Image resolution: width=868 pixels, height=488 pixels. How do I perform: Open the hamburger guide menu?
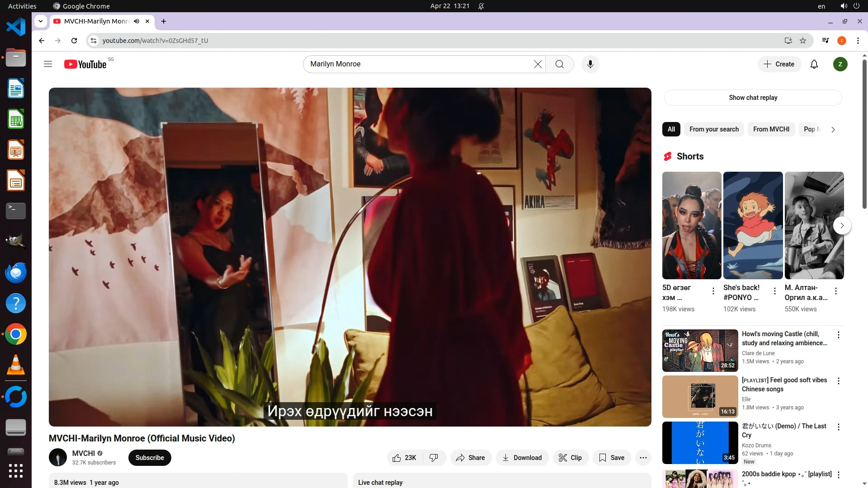pos(48,64)
